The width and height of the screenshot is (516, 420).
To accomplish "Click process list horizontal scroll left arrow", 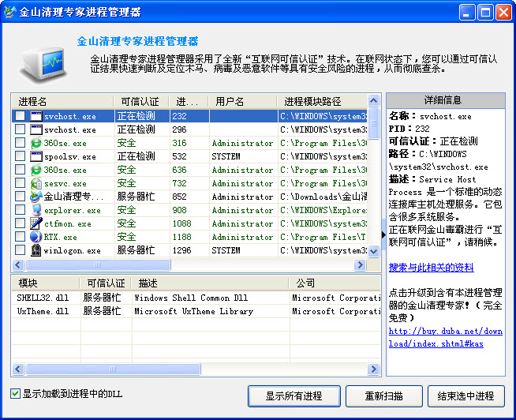I will 18,264.
